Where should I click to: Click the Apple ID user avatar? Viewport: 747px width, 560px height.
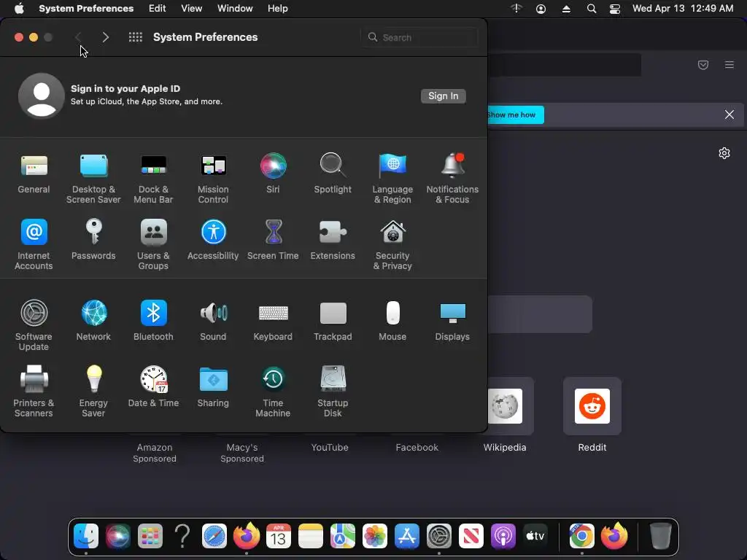[42, 96]
